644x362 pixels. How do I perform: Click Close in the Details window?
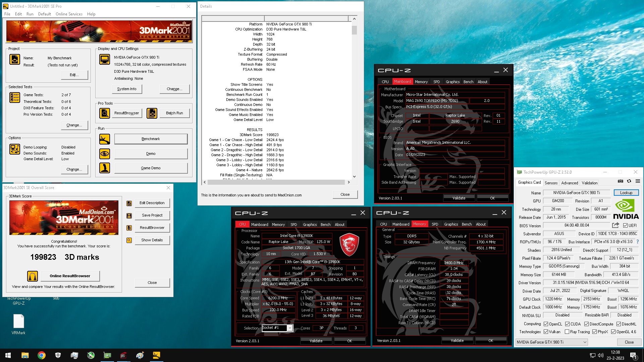click(345, 195)
